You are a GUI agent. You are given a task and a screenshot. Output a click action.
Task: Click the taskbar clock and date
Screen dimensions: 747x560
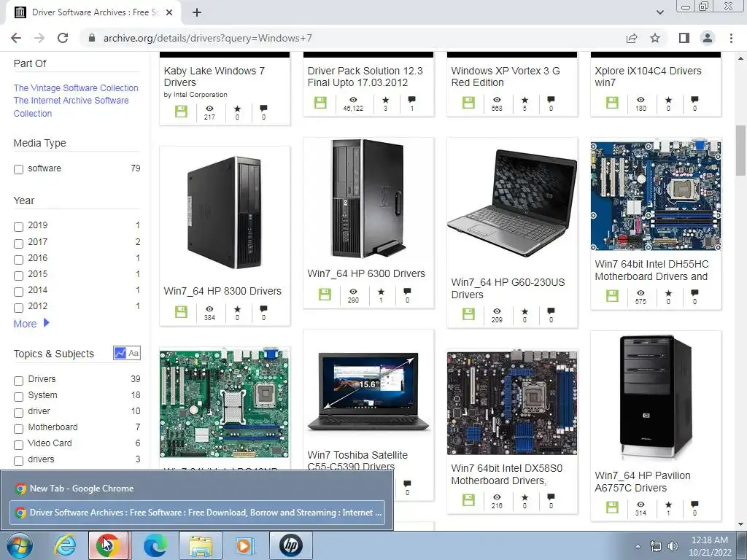click(x=709, y=546)
